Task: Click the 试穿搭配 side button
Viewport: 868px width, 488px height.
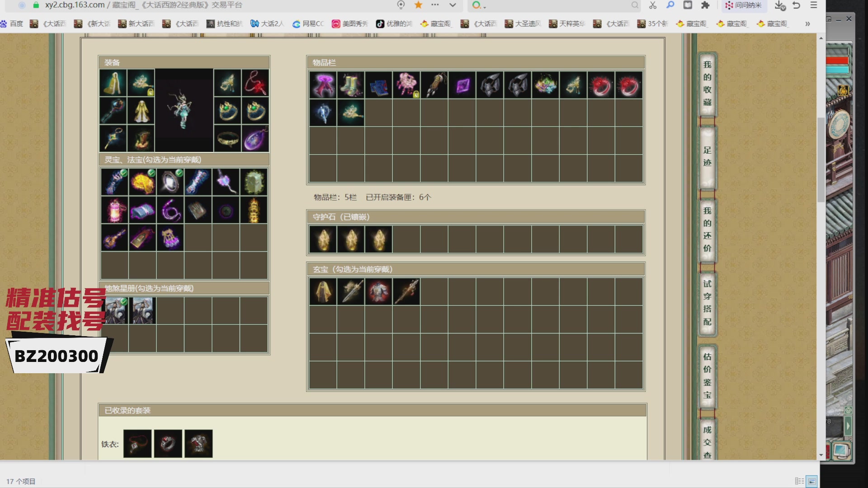Action: [x=707, y=303]
